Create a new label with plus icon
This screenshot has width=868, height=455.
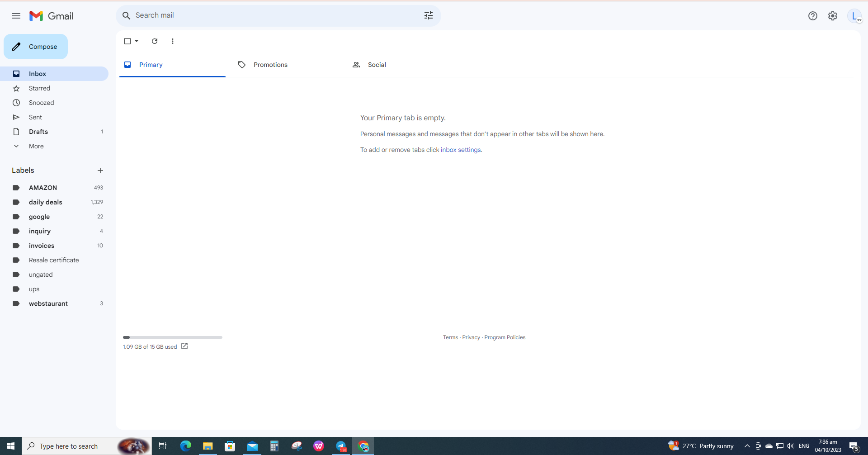pos(100,171)
